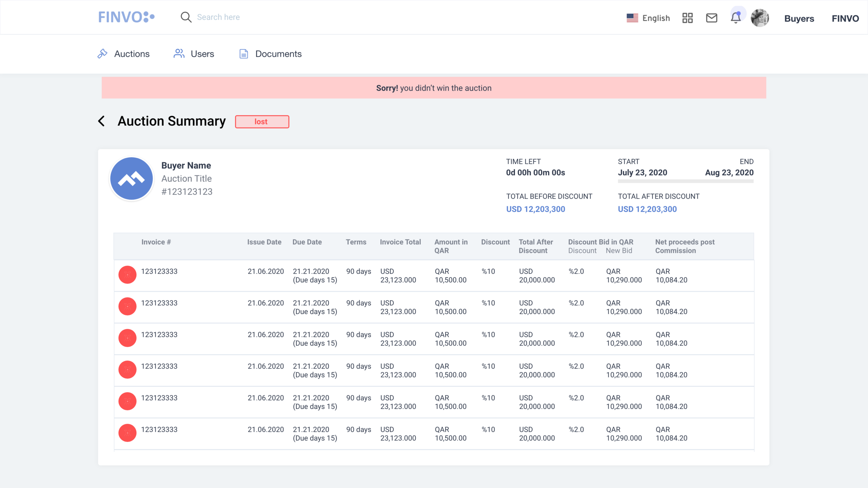Click the red X status icon on the first invoice
This screenshot has width=868, height=488.
(127, 275)
